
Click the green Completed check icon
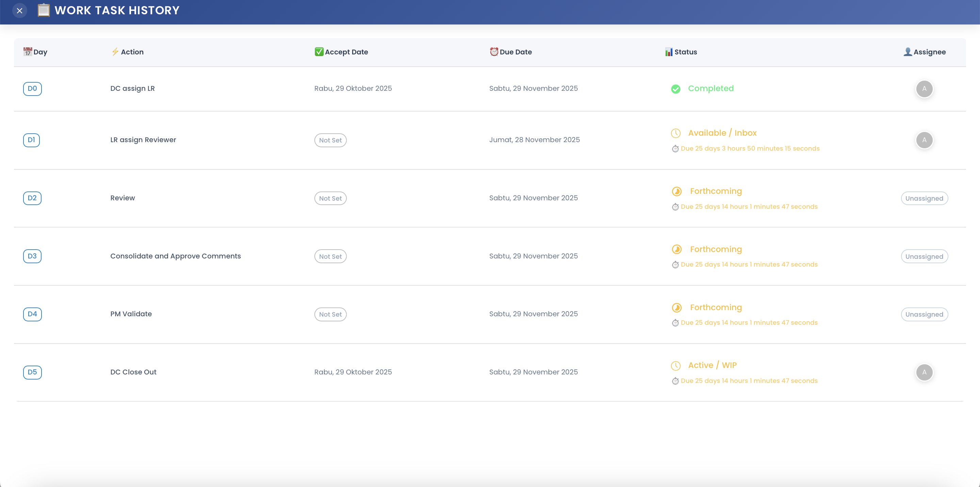click(x=676, y=89)
